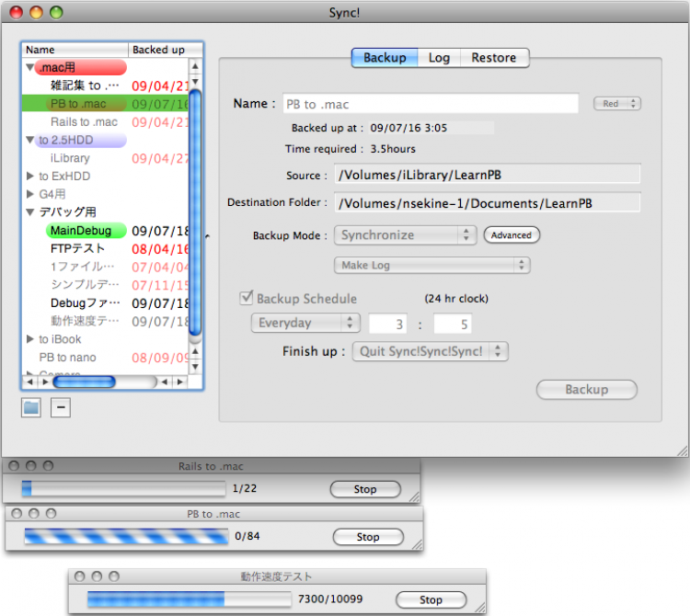Collapse the to 2.5HDD group
Image resolution: width=690 pixels, height=616 pixels.
30,140
